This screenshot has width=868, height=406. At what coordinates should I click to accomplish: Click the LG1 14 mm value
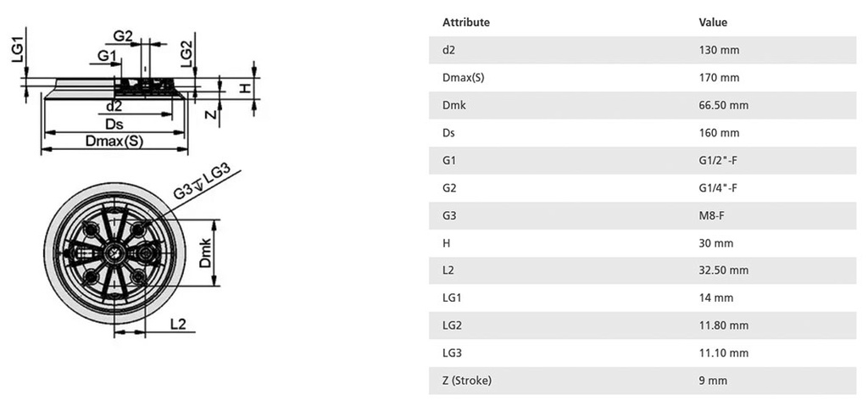point(716,298)
